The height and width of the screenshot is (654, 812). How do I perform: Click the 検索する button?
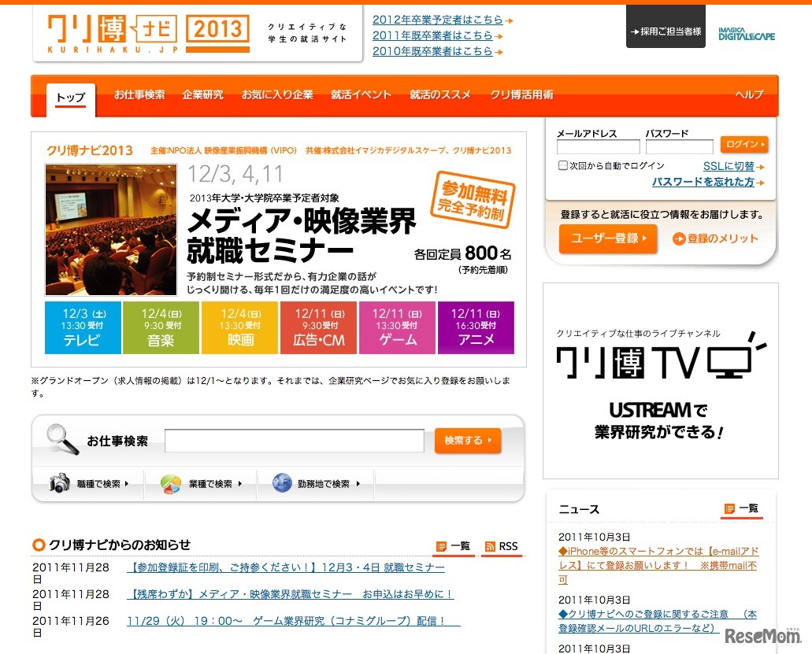tap(468, 440)
